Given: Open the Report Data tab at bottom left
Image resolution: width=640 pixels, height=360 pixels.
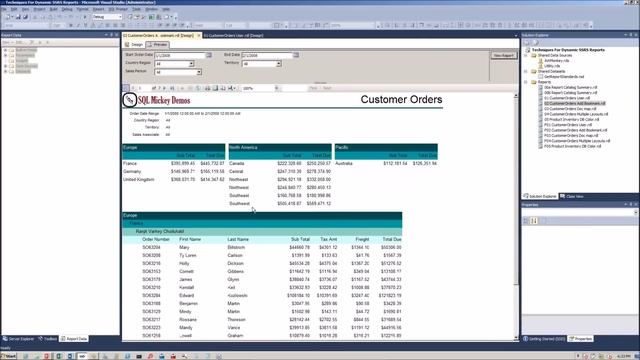Looking at the screenshot, I should click(74, 339).
